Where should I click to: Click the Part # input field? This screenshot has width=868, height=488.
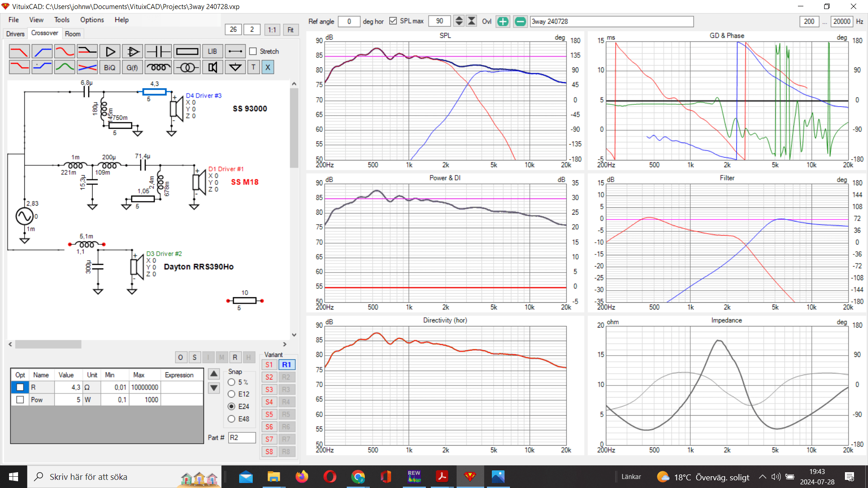coord(242,437)
